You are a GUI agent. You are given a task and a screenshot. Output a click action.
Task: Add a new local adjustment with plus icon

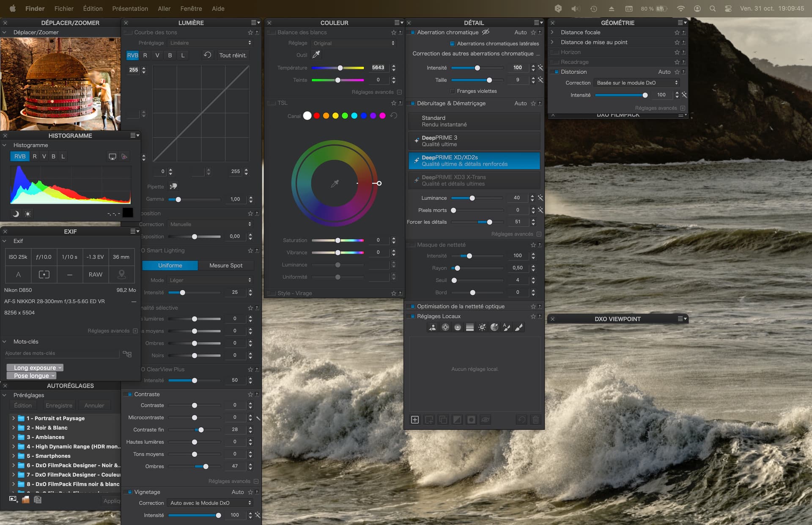tap(415, 420)
